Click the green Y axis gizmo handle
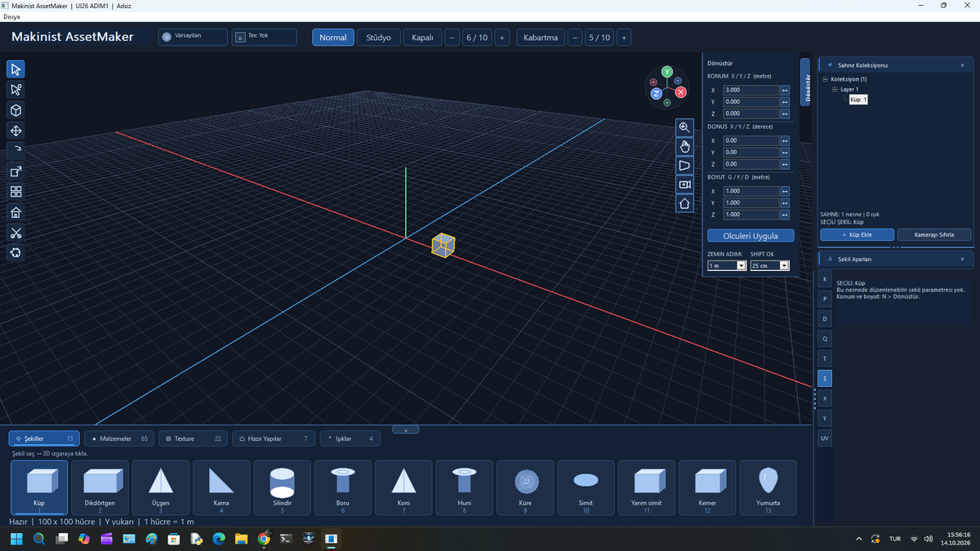Viewport: 980px width, 551px height. click(667, 72)
